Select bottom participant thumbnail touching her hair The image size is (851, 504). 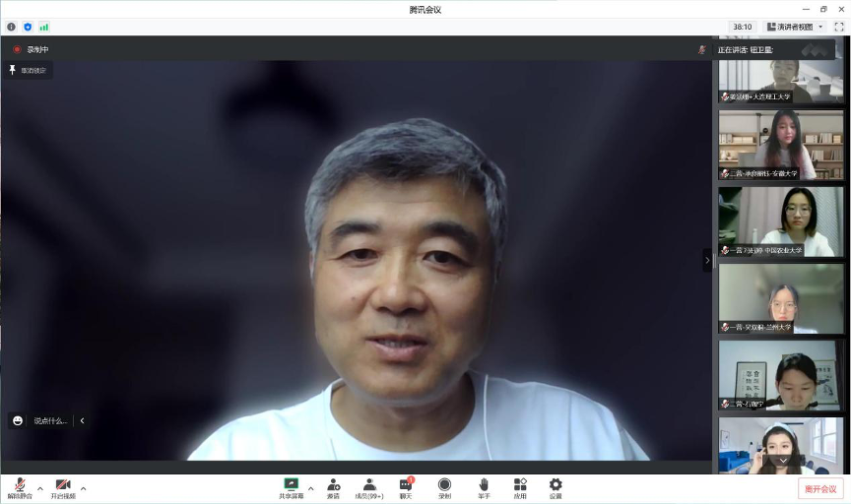pos(781,446)
